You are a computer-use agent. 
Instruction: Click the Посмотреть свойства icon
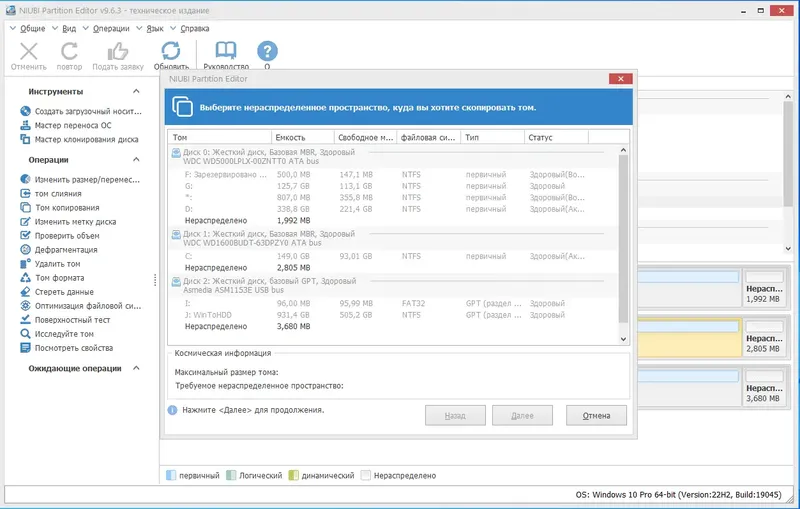click(x=26, y=347)
